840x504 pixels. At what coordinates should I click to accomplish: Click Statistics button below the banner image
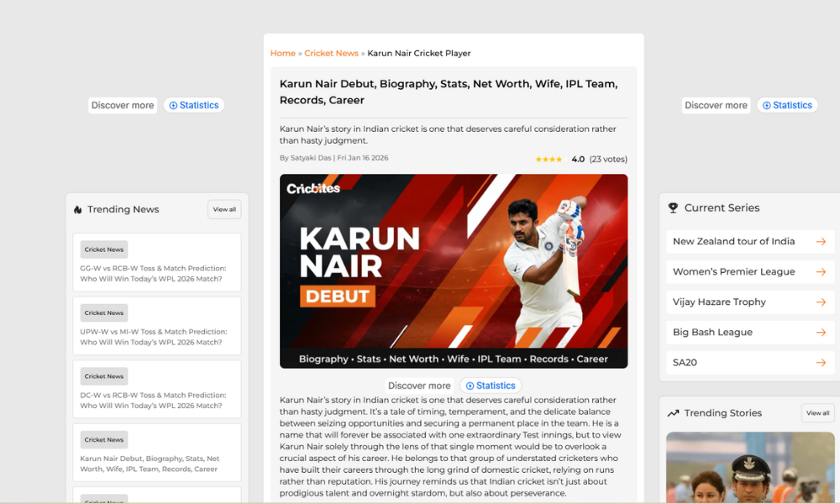click(x=491, y=386)
